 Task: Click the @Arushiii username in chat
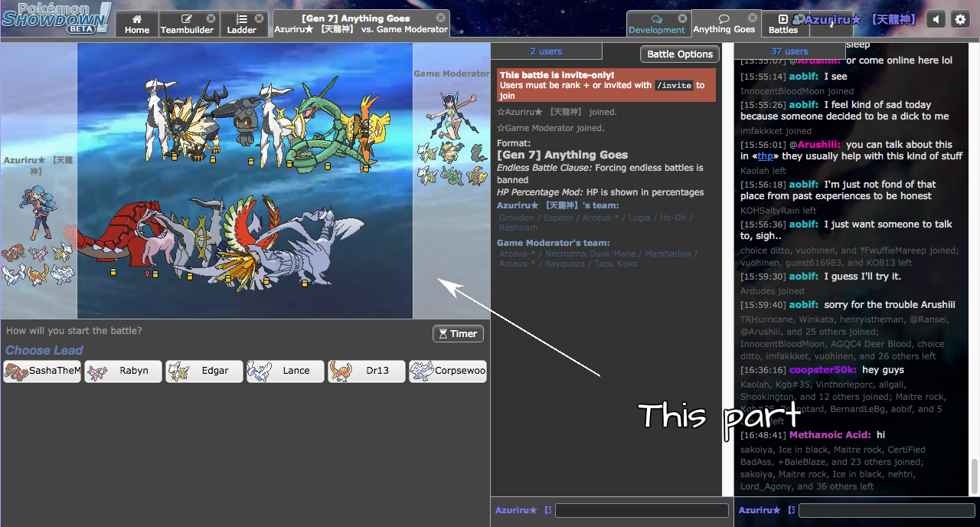tap(815, 144)
